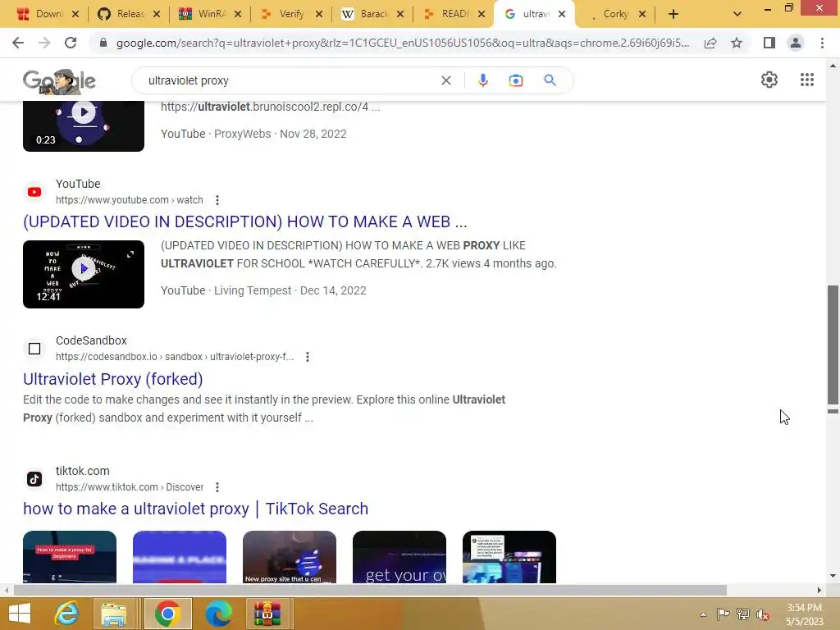Click CodeSandbox favicon in result
Image resolution: width=840 pixels, height=630 pixels.
tap(34, 349)
